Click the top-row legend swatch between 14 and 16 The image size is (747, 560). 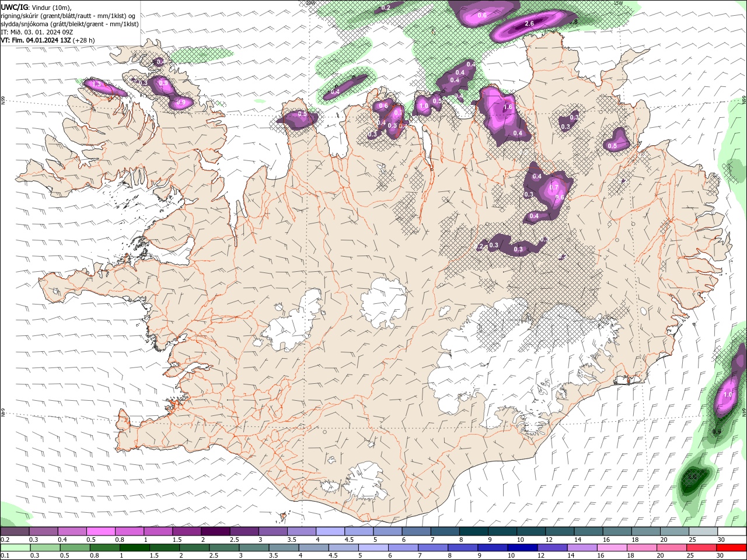pos(589,531)
